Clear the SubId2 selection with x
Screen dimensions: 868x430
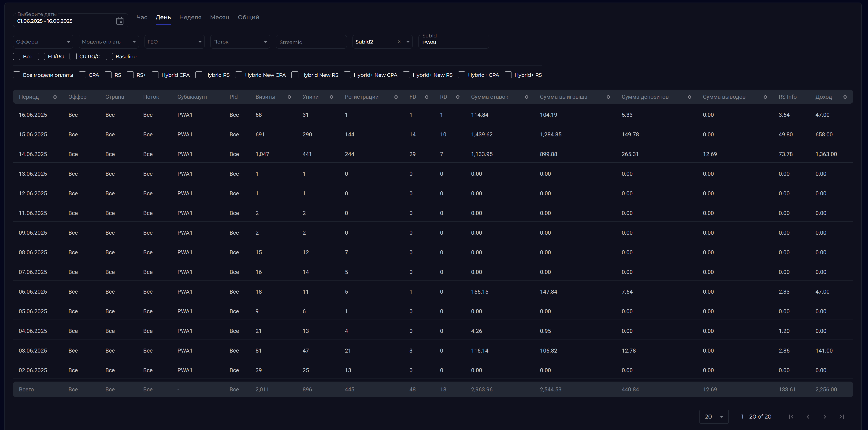(399, 42)
